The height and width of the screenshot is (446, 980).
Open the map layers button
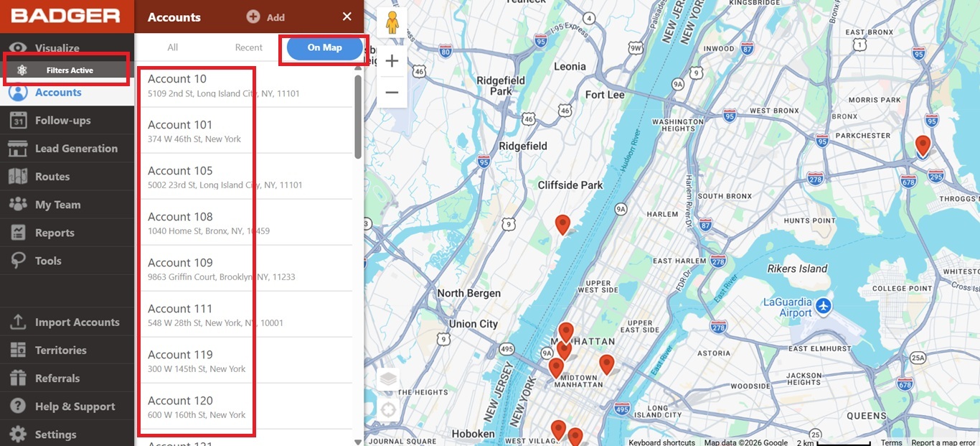pos(388,379)
